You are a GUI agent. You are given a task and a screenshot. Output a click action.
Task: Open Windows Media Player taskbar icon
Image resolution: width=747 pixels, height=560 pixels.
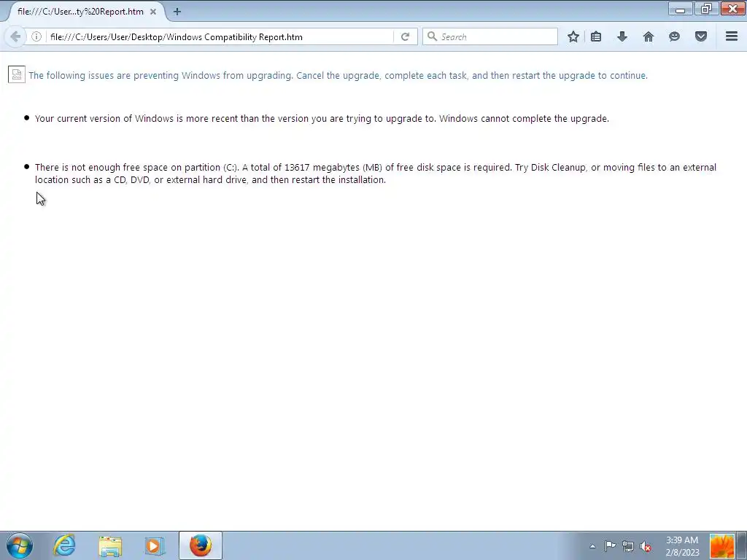click(155, 545)
